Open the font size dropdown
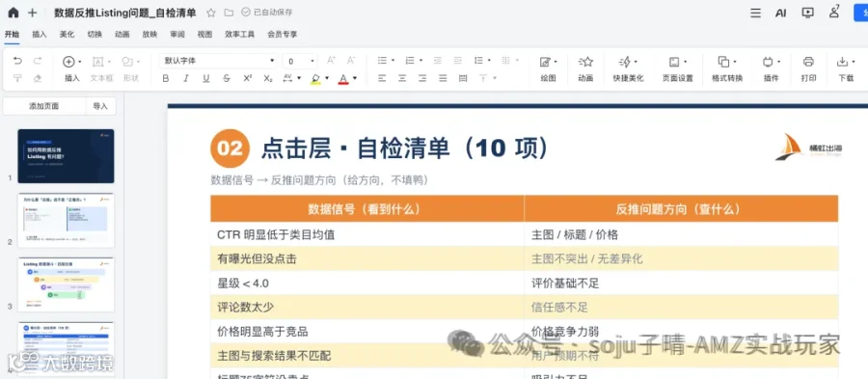The image size is (868, 379). [x=300, y=61]
